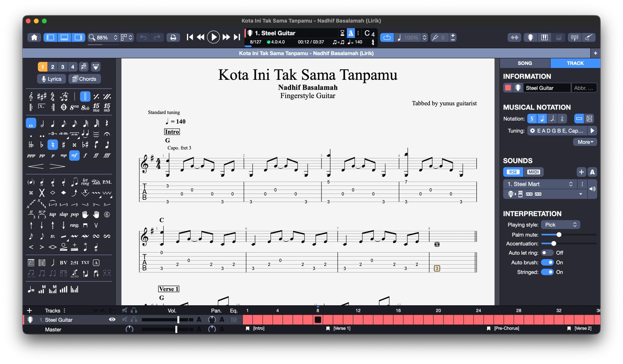This screenshot has height=364, width=623.
Task: Toggle the loop playback button
Action: pos(387,37)
